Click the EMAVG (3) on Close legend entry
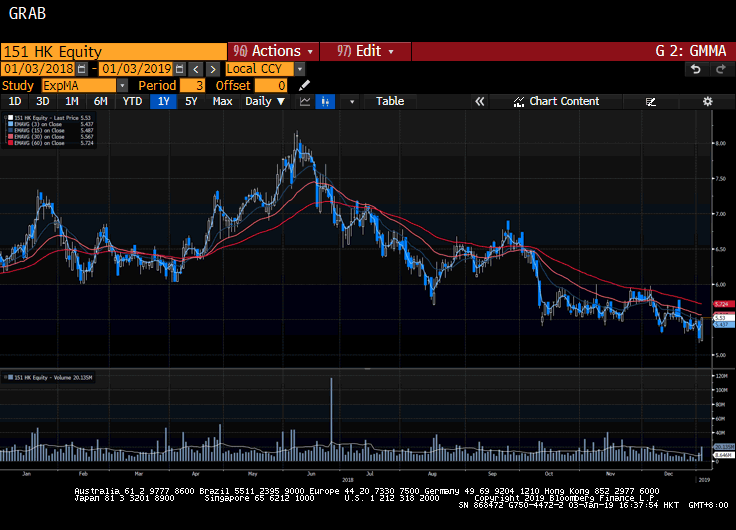Image resolution: width=736 pixels, height=530 pixels. click(x=49, y=124)
